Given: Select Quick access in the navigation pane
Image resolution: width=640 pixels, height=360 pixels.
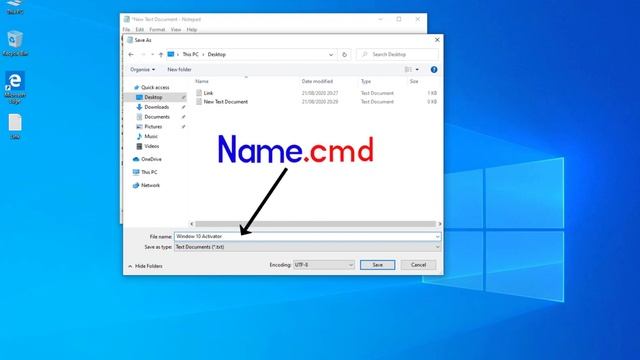Looking at the screenshot, I should tap(155, 87).
